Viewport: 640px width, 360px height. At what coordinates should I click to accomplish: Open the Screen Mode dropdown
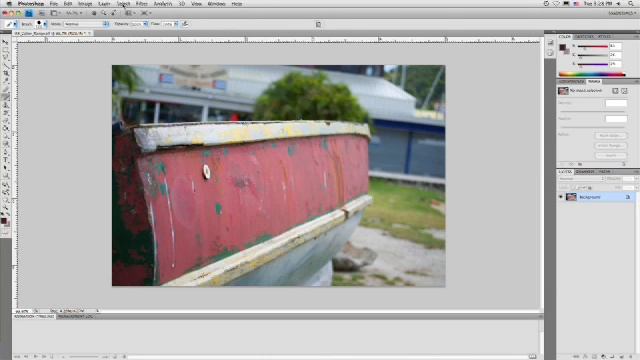pos(146,13)
